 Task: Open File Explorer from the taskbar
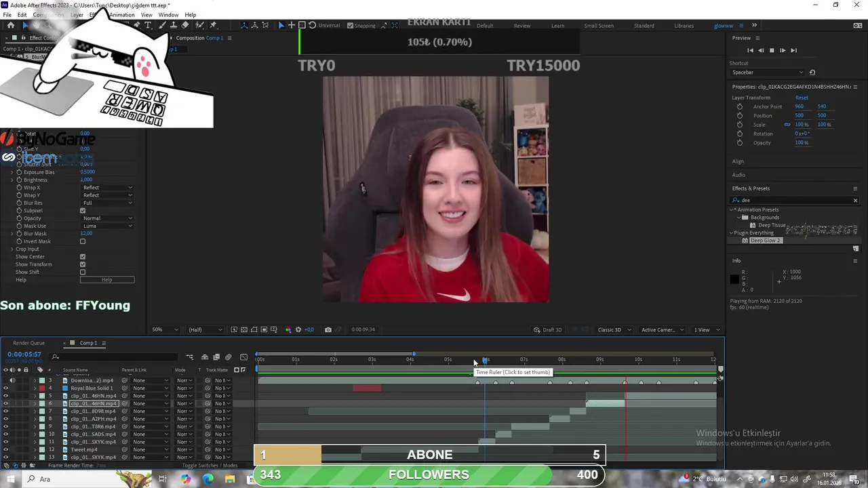230,479
